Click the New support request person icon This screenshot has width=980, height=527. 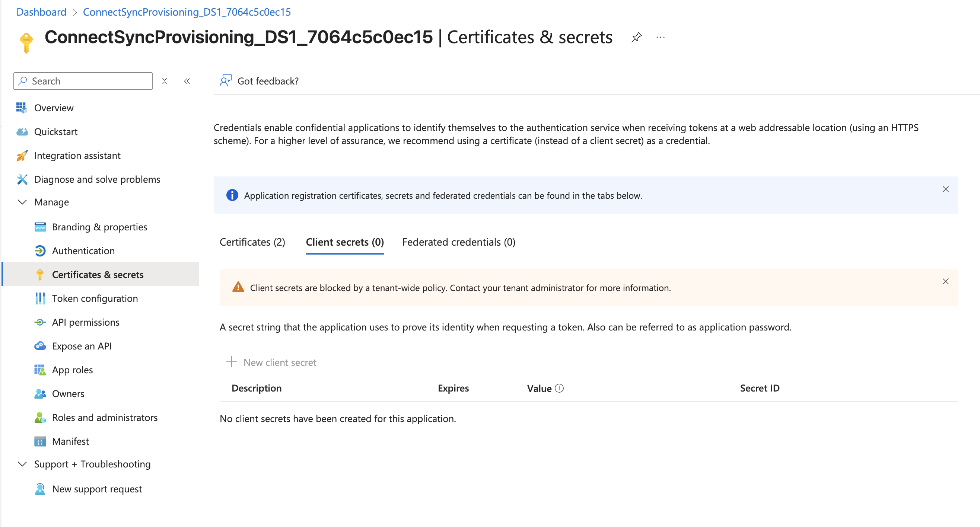pos(40,489)
